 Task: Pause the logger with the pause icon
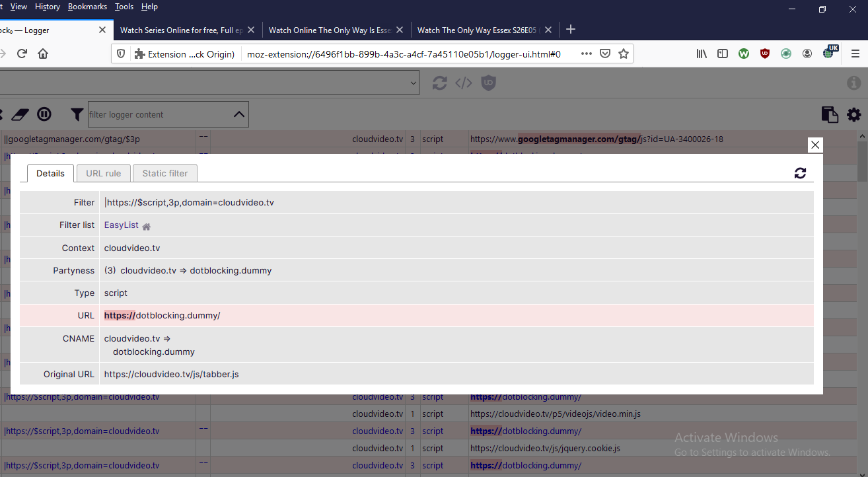44,114
